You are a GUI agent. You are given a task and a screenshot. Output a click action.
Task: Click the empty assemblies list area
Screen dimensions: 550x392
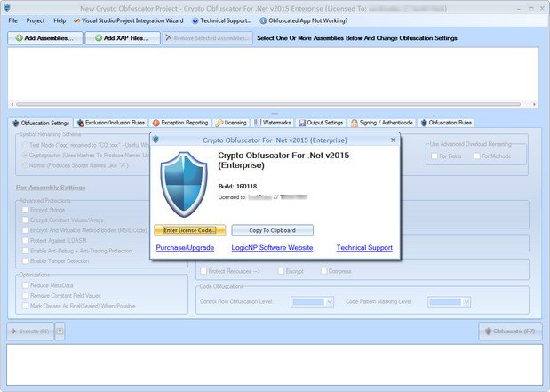click(x=274, y=75)
